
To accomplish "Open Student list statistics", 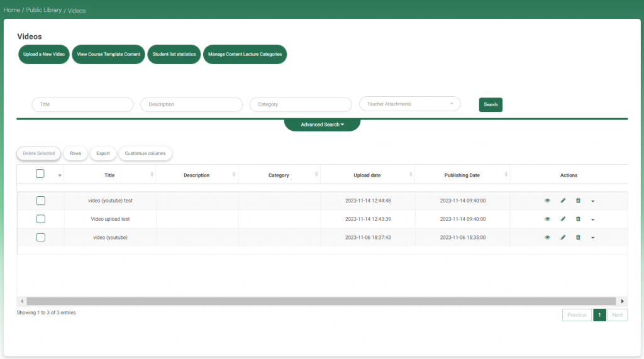I will (174, 54).
